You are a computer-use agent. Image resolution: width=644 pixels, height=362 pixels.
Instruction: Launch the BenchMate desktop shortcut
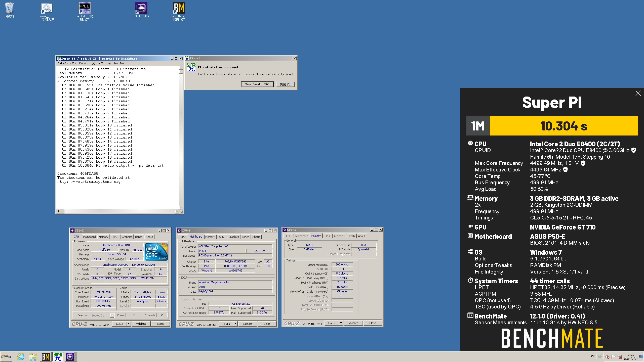click(179, 12)
